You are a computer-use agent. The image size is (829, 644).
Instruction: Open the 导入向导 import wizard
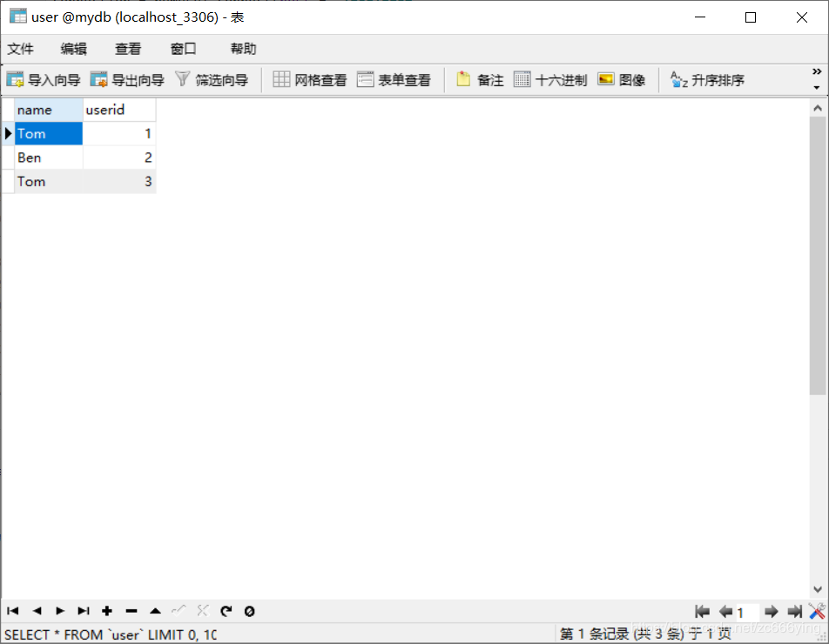44,80
